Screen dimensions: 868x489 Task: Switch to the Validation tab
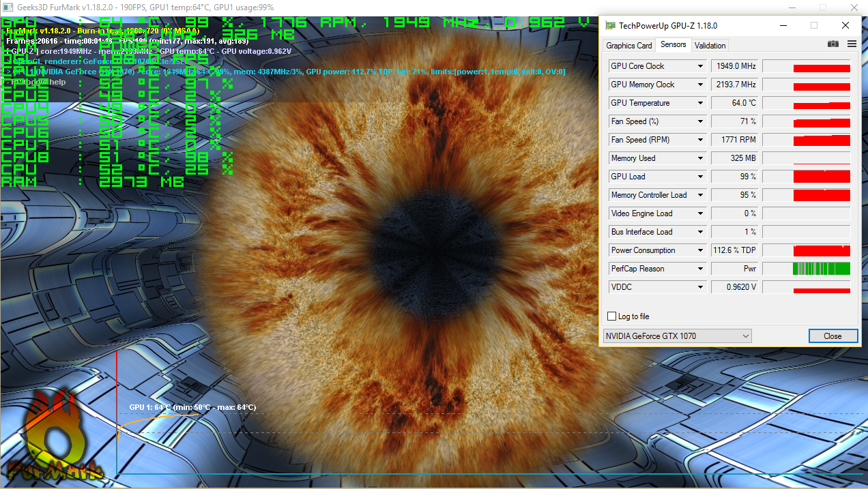tap(710, 46)
